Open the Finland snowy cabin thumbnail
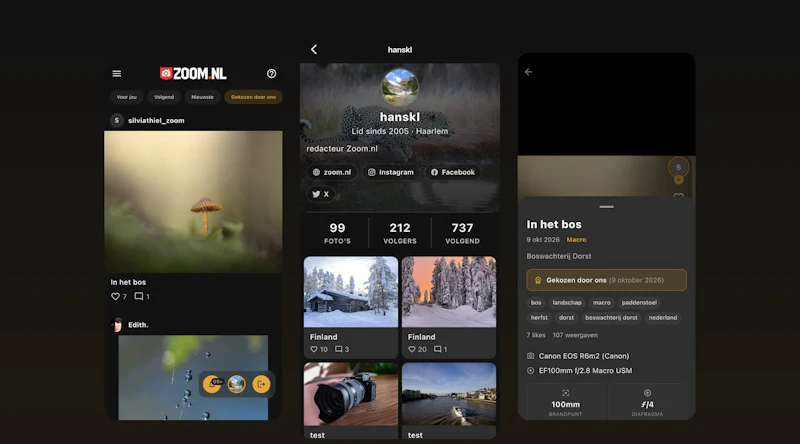 coord(351,292)
